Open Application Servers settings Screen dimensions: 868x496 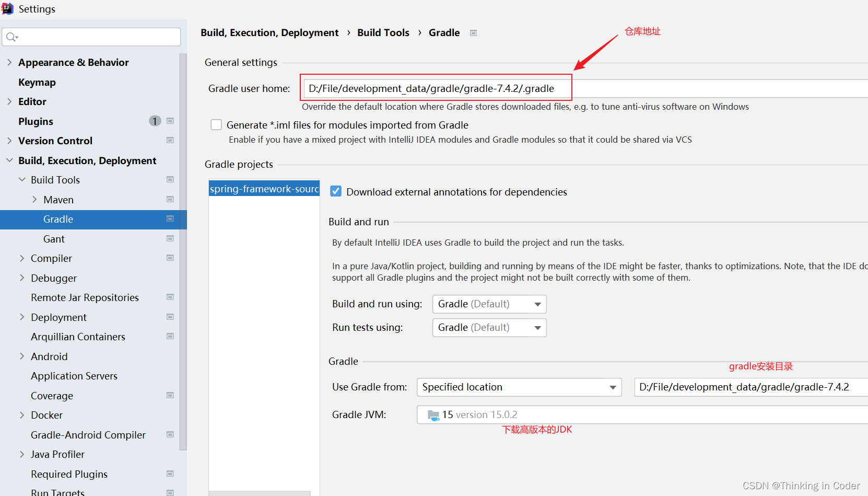pos(74,376)
